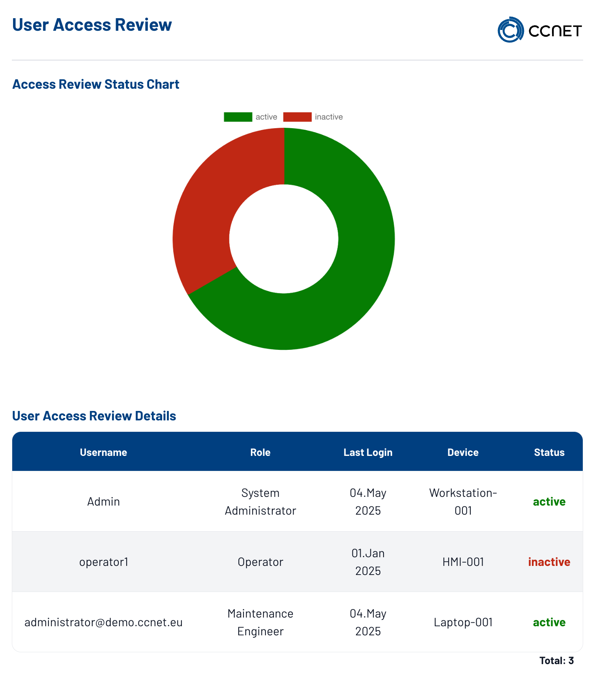
Task: Click the Laptop-001 device cell
Action: click(463, 622)
